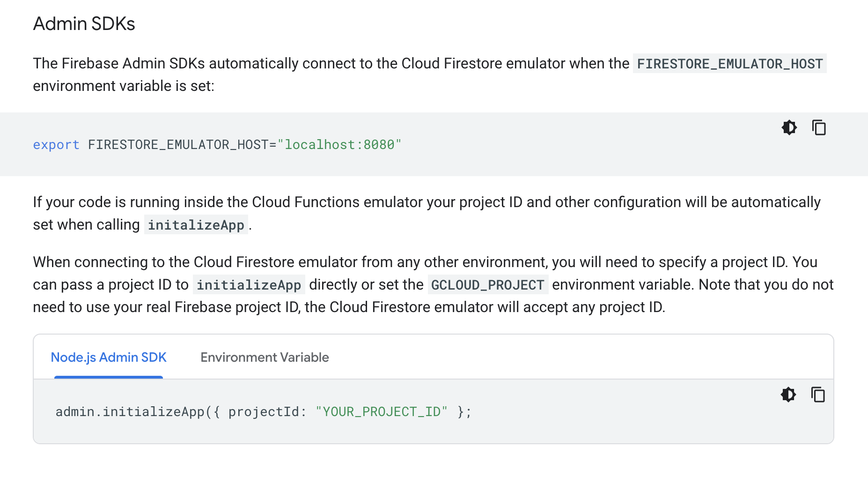This screenshot has width=868, height=477.
Task: Click admin.initializeApp text in code block
Action: coord(130,412)
